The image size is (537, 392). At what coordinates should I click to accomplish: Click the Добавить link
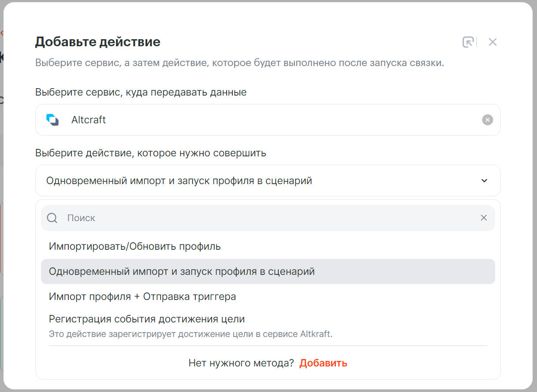tap(323, 363)
